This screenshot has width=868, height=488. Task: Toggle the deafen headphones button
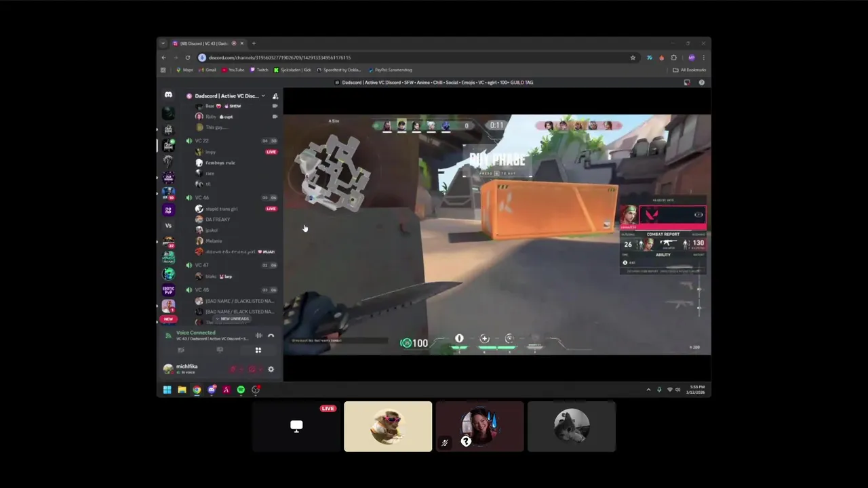point(252,369)
